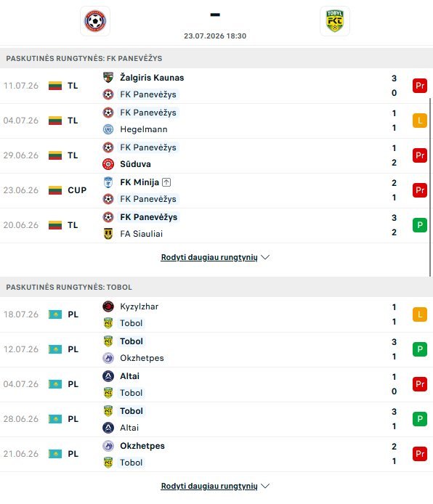This screenshot has height=504, width=433.
Task: Click Rodyti daugiau rungtynių link under Tobol
Action: [209, 486]
